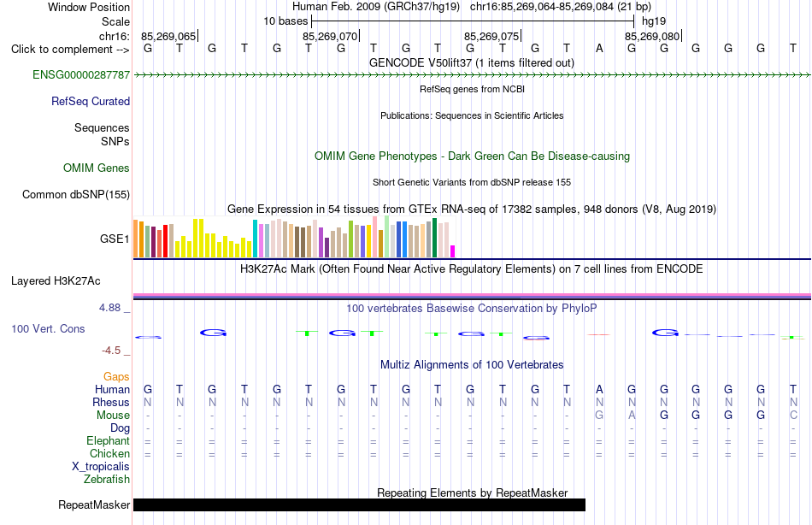
Task: Click the 4.88 PhyloP maximum value
Action: (x=109, y=308)
